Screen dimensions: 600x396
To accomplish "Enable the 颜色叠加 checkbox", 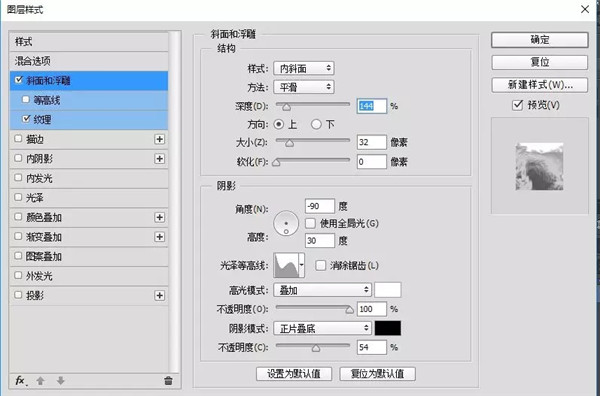I will pos(18,217).
